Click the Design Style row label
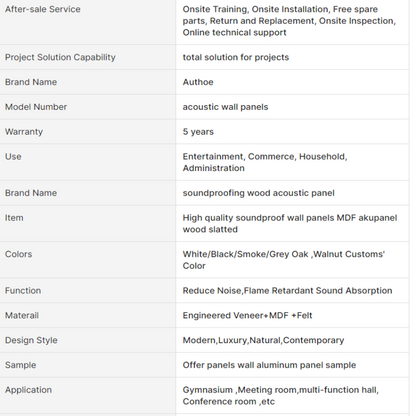 coord(31,340)
